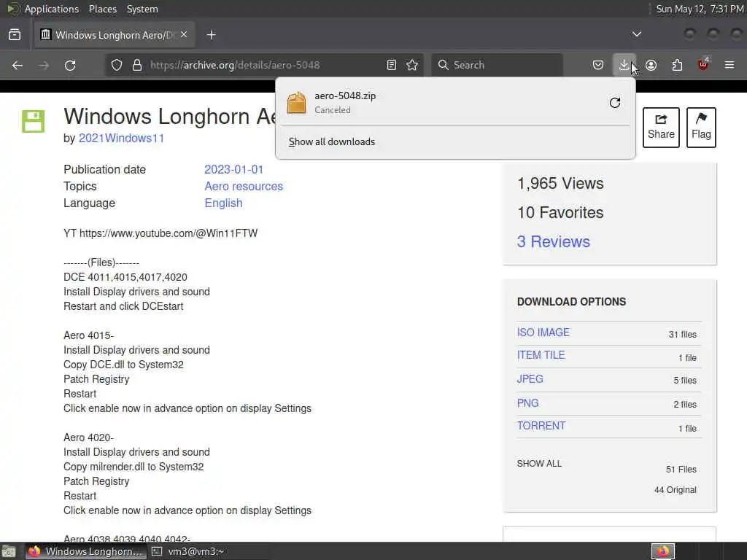Image resolution: width=747 pixels, height=560 pixels.
Task: Click the Downloads toolbar button
Action: pyautogui.click(x=624, y=65)
